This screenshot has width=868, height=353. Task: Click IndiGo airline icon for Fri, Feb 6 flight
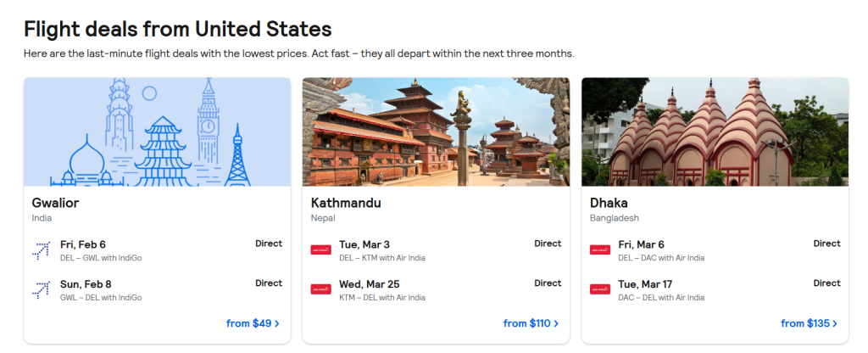pos(41,249)
